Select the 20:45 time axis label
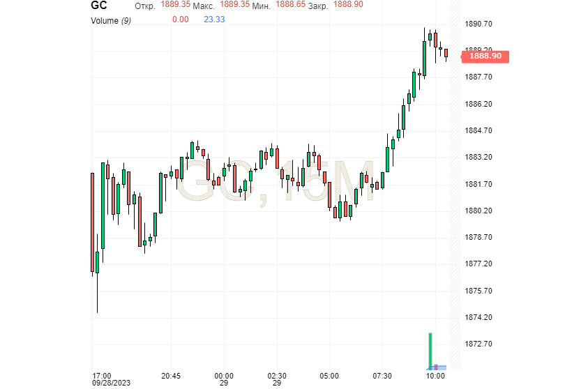588x389 pixels. (171, 375)
